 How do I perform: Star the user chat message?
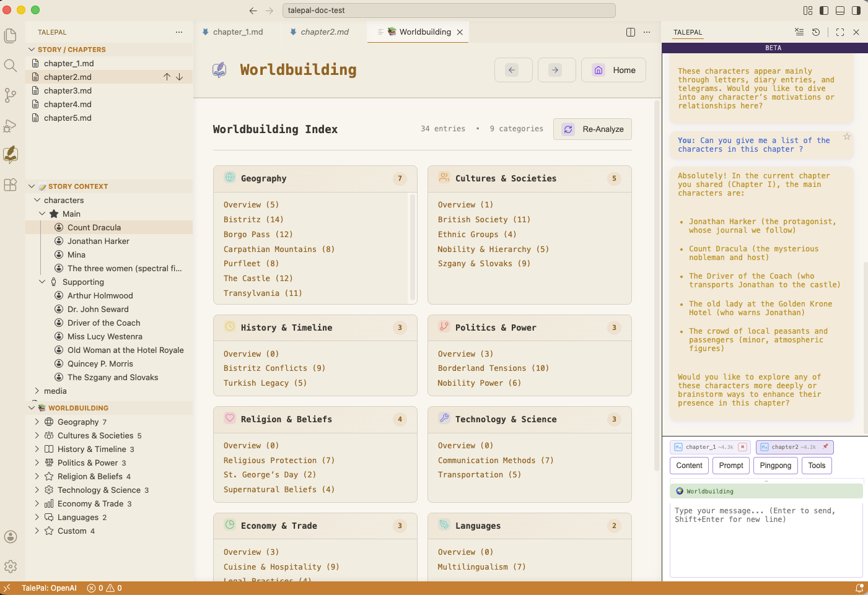click(847, 136)
